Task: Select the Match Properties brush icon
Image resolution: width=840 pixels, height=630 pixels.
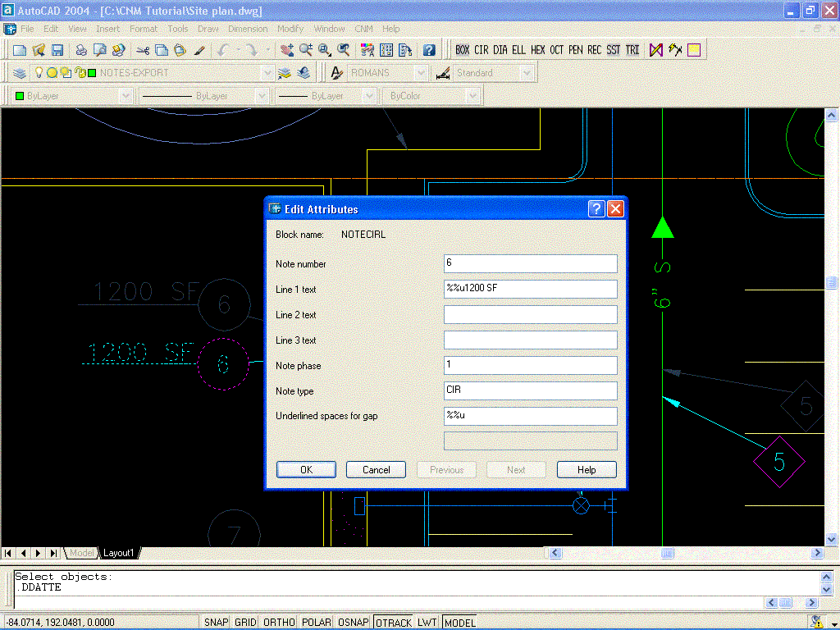Action: coord(199,50)
